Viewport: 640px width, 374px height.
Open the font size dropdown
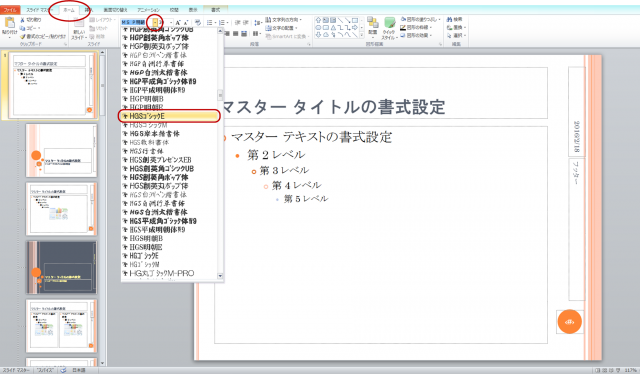pyautogui.click(x=171, y=22)
